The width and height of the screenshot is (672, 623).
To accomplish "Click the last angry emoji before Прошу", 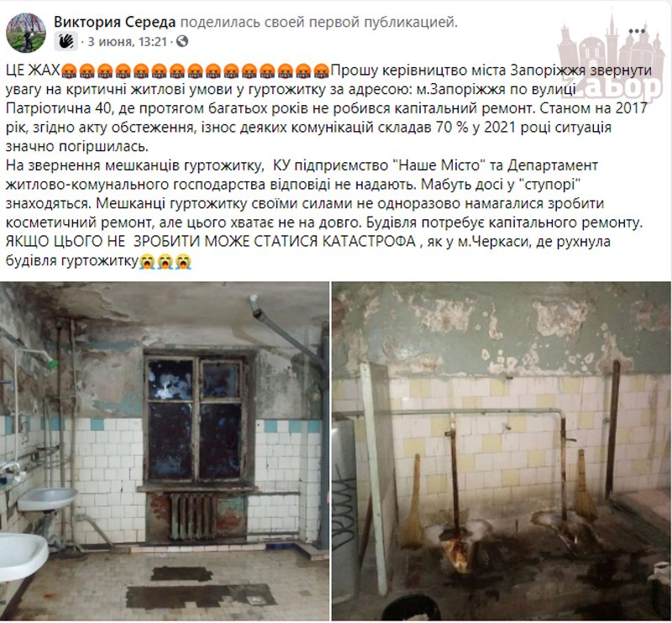I will click(322, 71).
